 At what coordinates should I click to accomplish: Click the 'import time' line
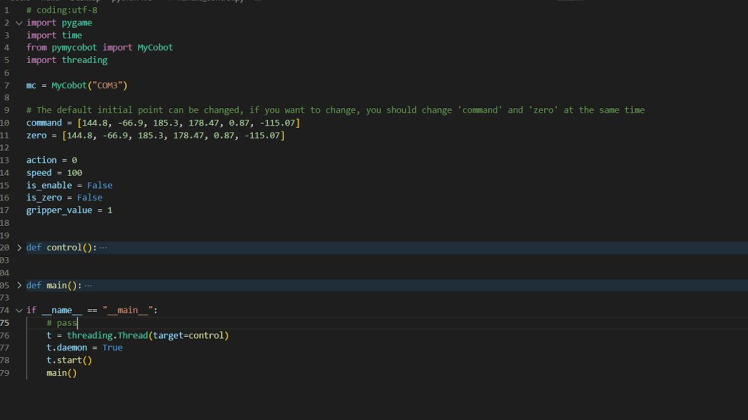(54, 35)
